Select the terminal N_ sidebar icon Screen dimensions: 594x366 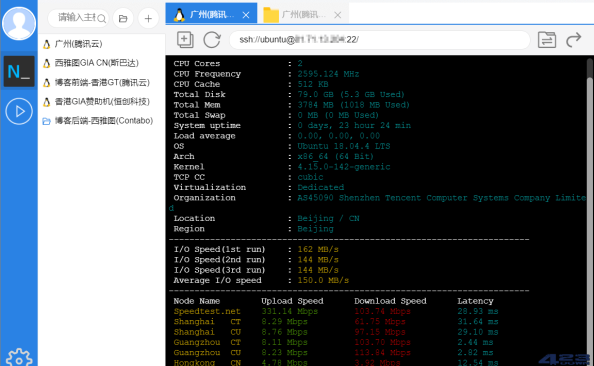[19, 71]
